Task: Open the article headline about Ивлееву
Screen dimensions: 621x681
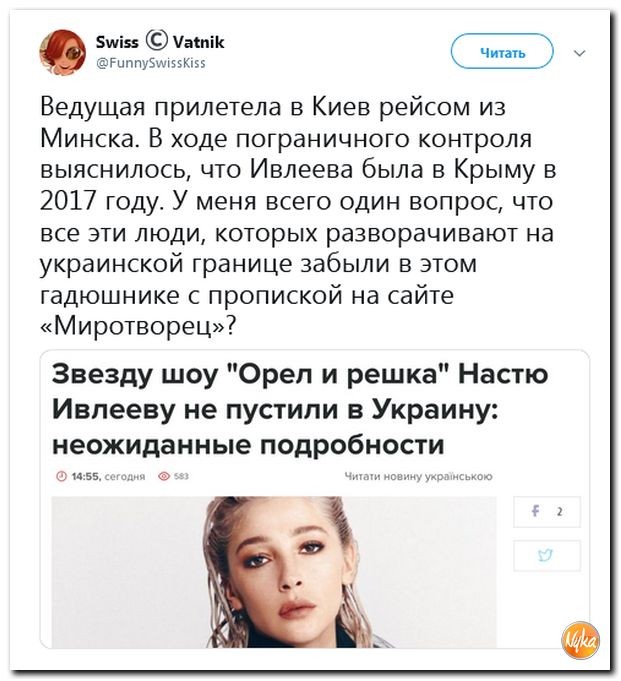Action: 300,410
